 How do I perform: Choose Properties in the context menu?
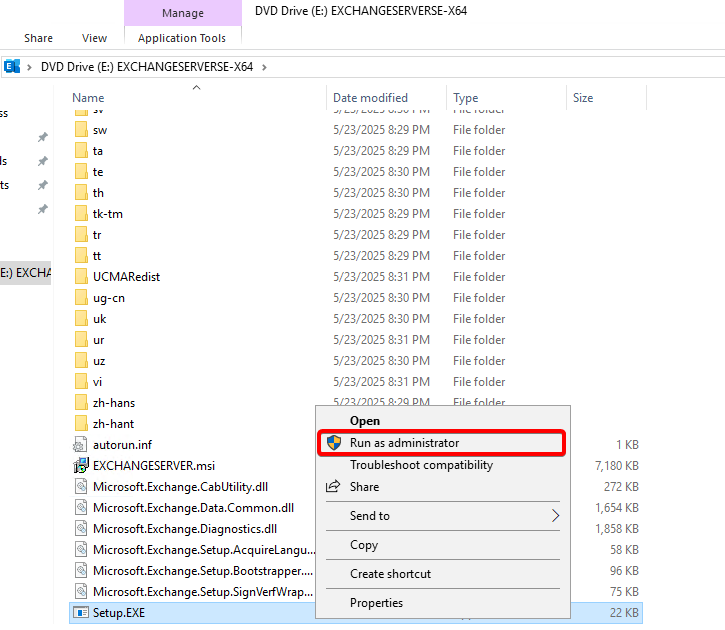click(x=376, y=603)
